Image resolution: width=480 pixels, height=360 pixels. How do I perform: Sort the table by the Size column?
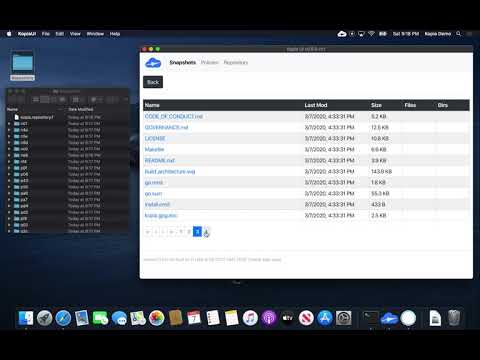pyautogui.click(x=376, y=105)
